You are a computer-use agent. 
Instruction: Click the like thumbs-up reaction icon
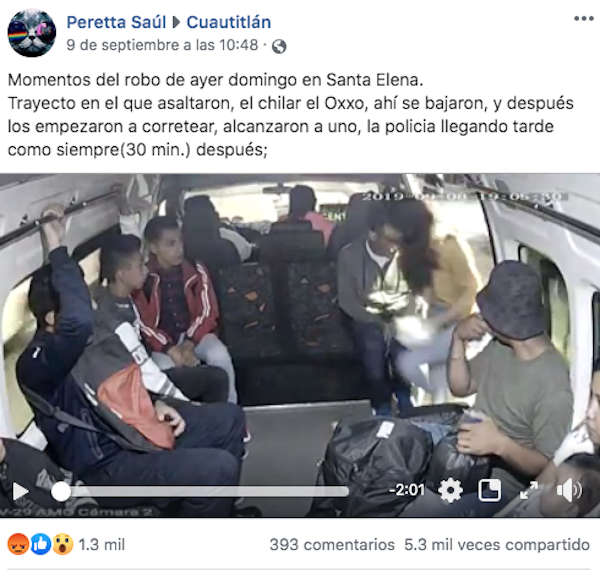pyautogui.click(x=41, y=544)
